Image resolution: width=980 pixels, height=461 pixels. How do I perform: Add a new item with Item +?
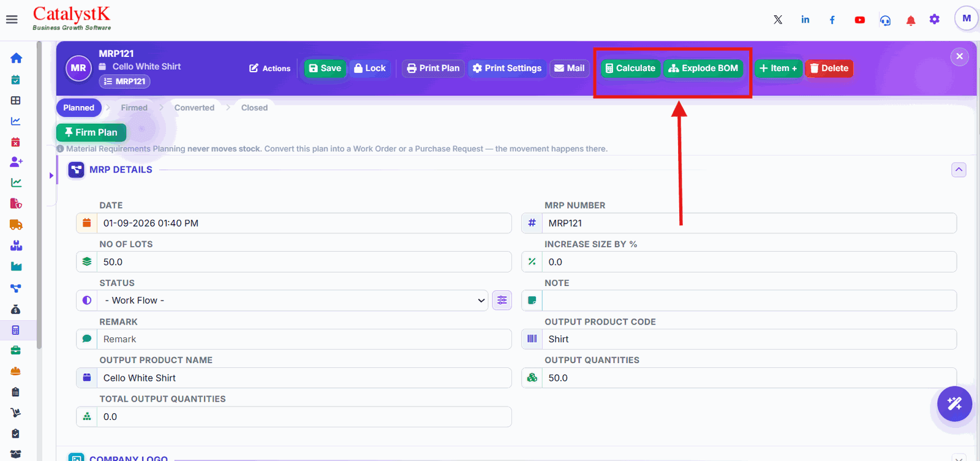coord(778,69)
